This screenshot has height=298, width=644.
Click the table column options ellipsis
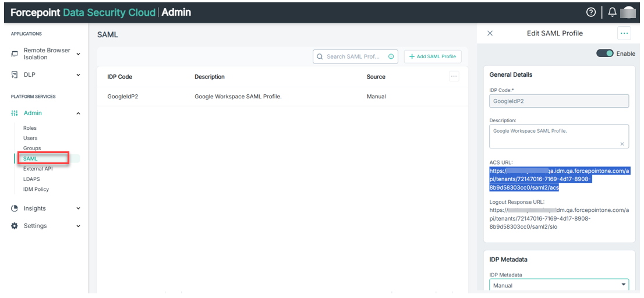coord(454,76)
